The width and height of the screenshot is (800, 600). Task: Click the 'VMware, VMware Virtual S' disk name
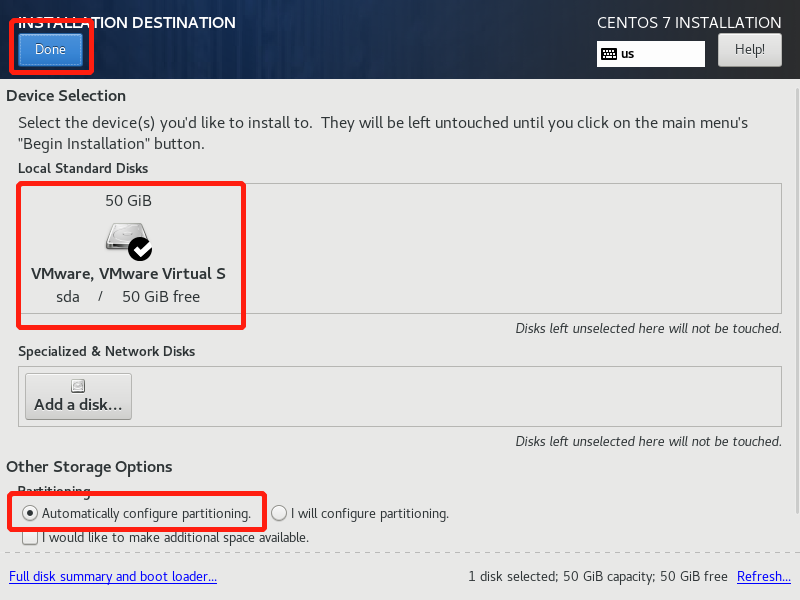[x=128, y=273]
